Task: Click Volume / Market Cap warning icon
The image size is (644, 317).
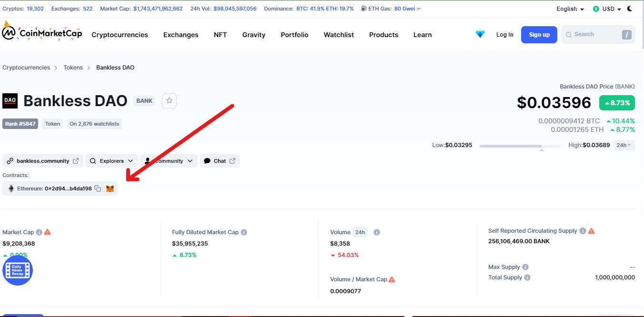Action: (x=392, y=279)
